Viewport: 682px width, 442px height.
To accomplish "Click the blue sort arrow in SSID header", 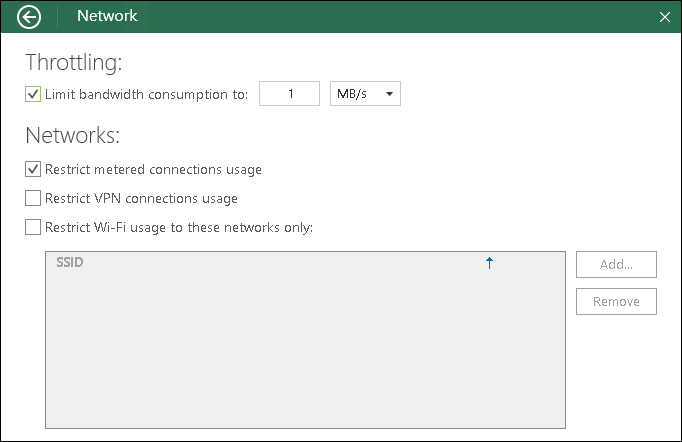I will click(x=489, y=263).
